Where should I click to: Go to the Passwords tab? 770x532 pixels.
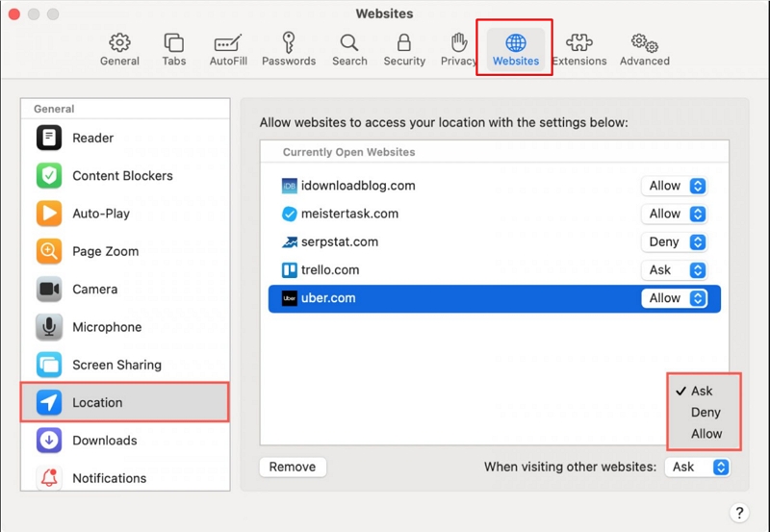coord(288,50)
